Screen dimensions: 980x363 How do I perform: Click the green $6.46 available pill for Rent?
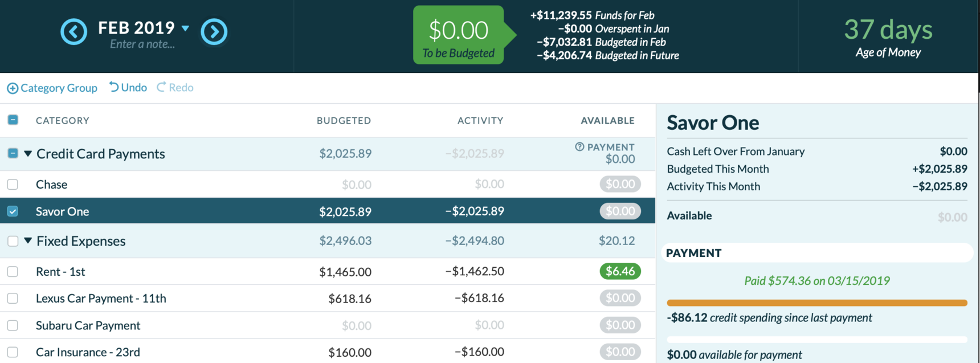pos(620,271)
